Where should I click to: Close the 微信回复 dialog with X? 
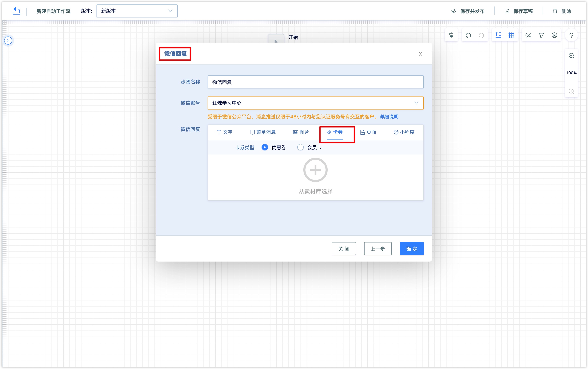click(x=420, y=54)
